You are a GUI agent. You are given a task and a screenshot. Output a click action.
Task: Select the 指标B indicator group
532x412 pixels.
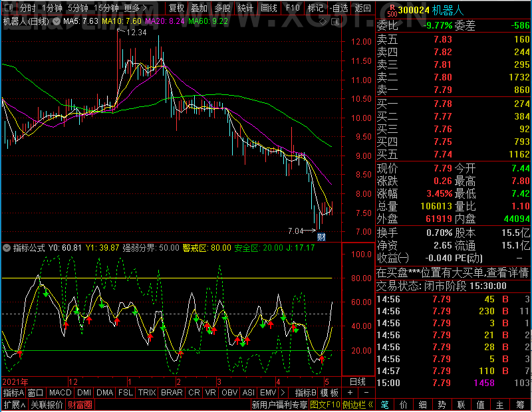(x=306, y=393)
